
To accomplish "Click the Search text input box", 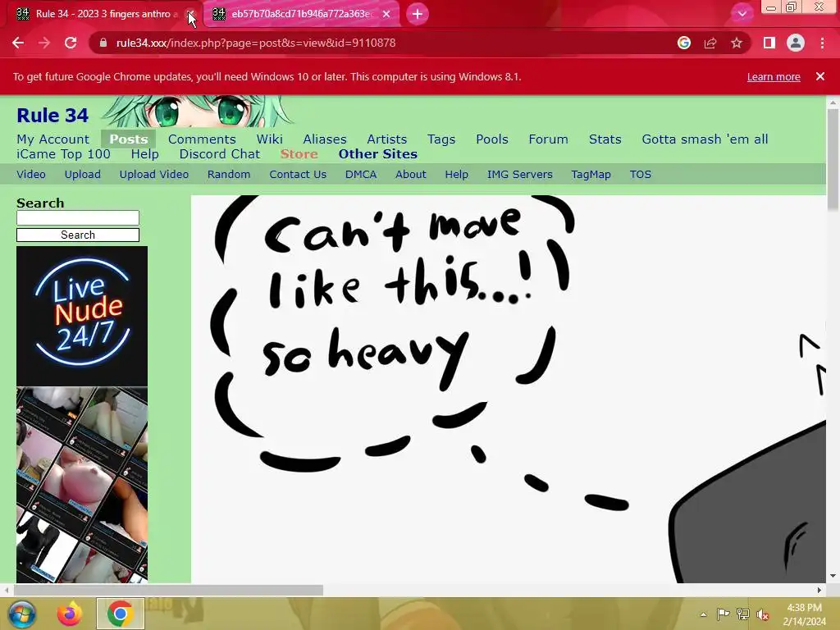I will 78,217.
